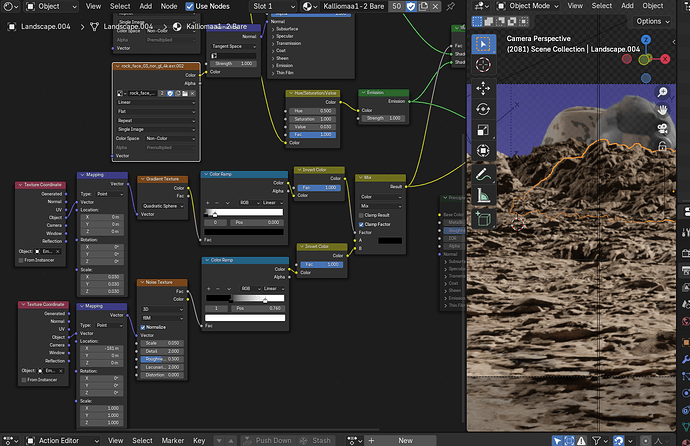Select the Measure tool icon

coord(483,195)
